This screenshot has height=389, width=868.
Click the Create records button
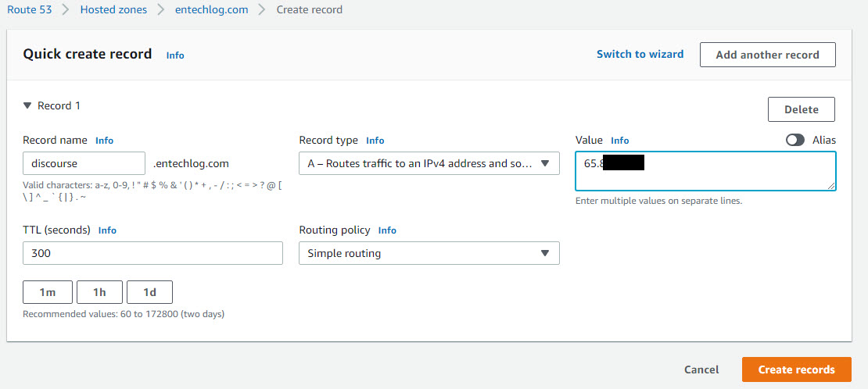pos(796,369)
